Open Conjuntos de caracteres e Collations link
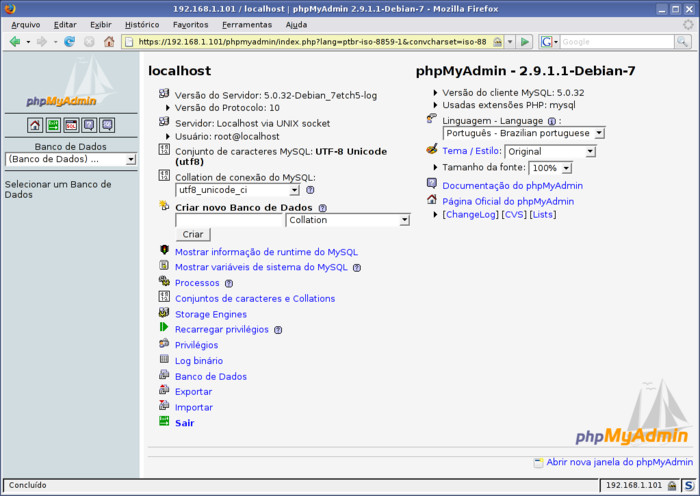Screen dimensions: 700x496 coord(255,299)
